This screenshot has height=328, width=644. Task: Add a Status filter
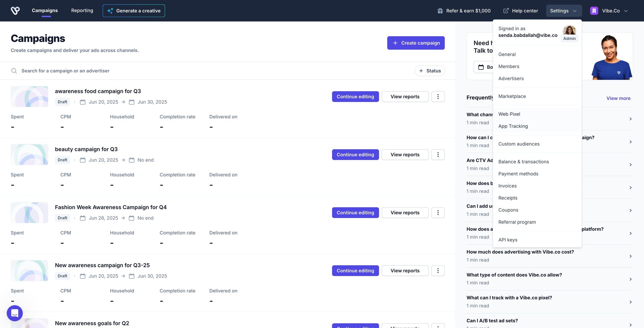pyautogui.click(x=430, y=71)
